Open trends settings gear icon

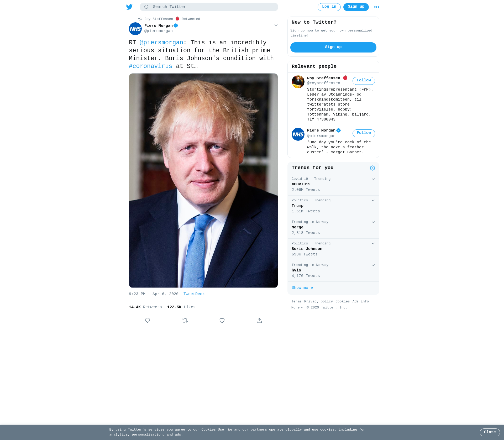pos(372,168)
